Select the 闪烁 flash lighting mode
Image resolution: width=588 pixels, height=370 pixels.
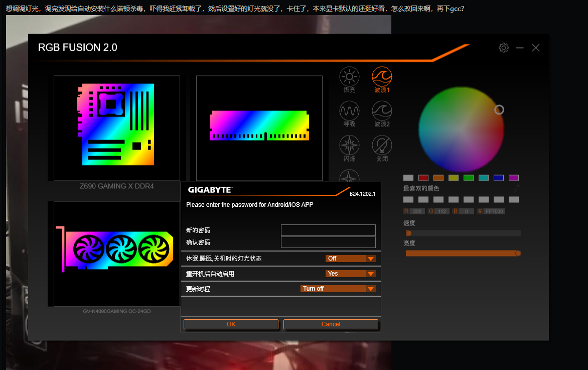[x=350, y=145]
